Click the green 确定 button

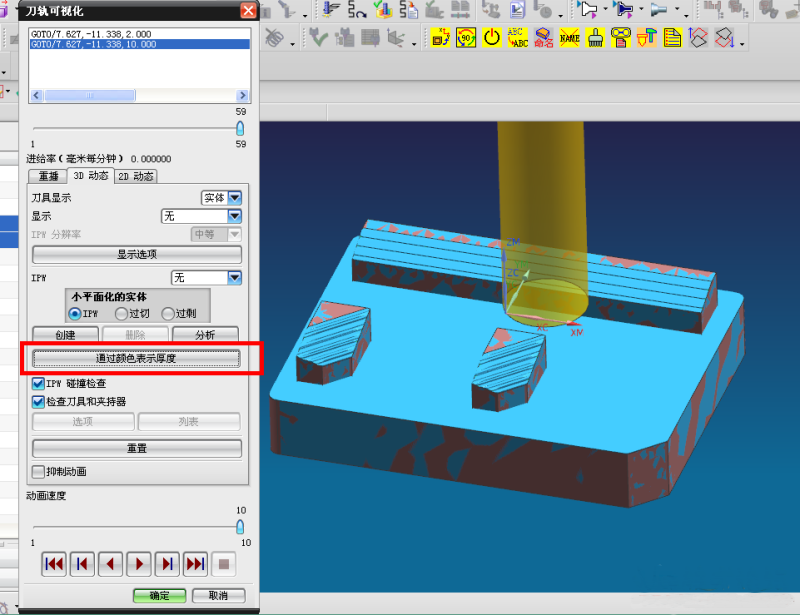click(x=159, y=595)
